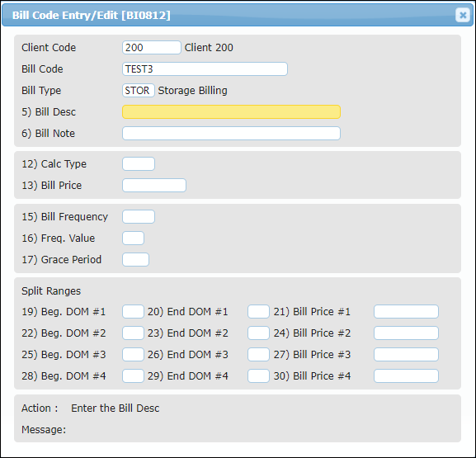Click the Bill Price #3 field
This screenshot has width=476, height=458.
(x=406, y=354)
